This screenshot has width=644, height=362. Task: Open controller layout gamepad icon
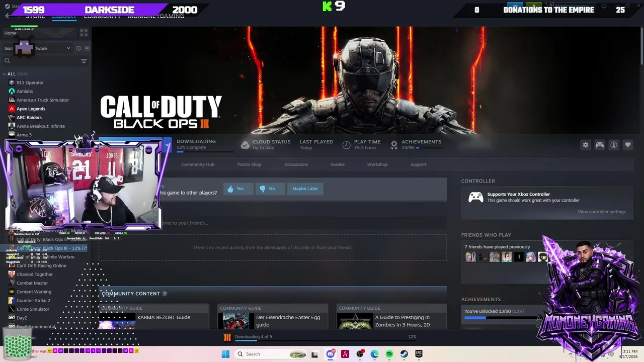pyautogui.click(x=600, y=145)
